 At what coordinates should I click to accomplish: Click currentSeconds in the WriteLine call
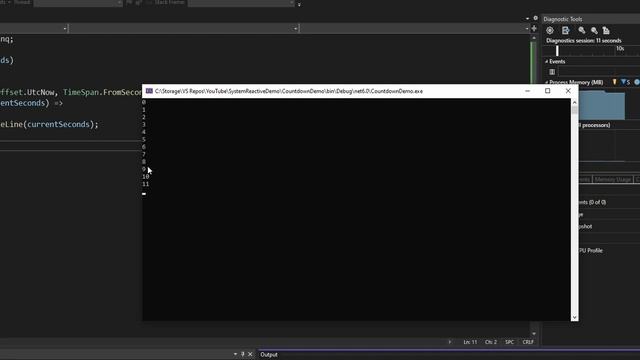click(58, 124)
